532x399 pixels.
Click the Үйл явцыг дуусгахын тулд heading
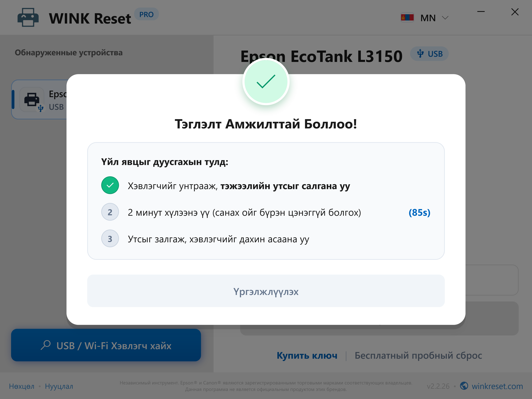pyautogui.click(x=164, y=162)
